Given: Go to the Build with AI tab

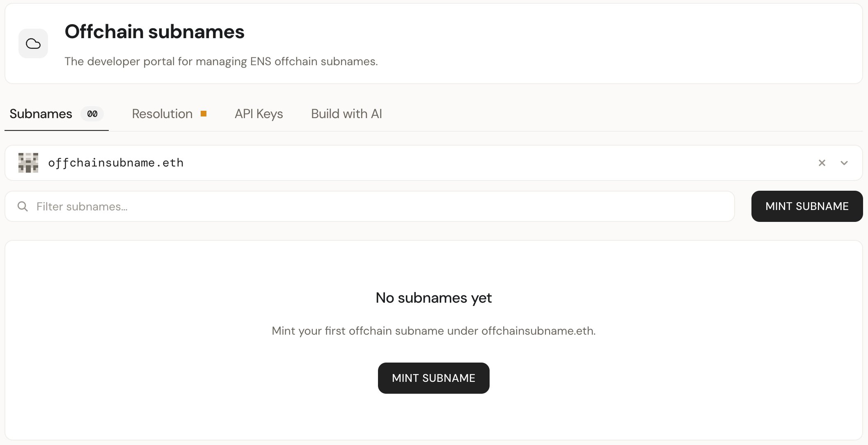Looking at the screenshot, I should point(346,114).
